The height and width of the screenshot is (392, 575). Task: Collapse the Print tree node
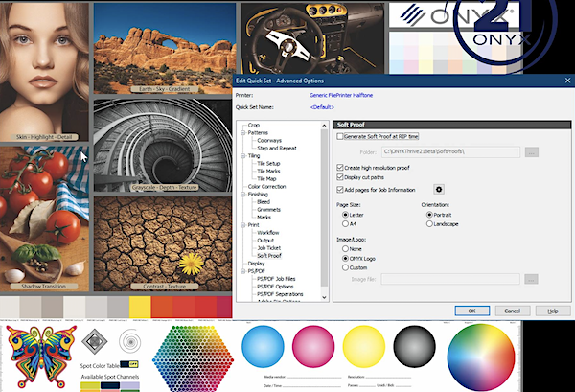(242, 225)
